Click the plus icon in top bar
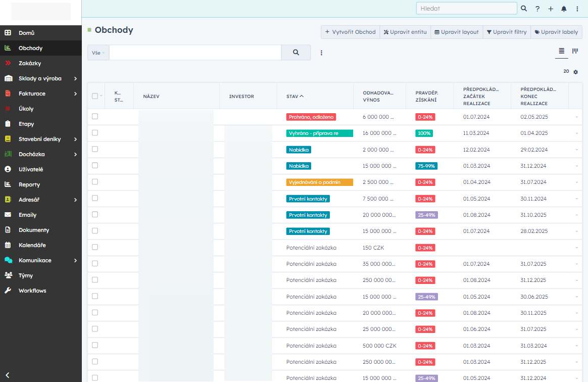 (551, 9)
